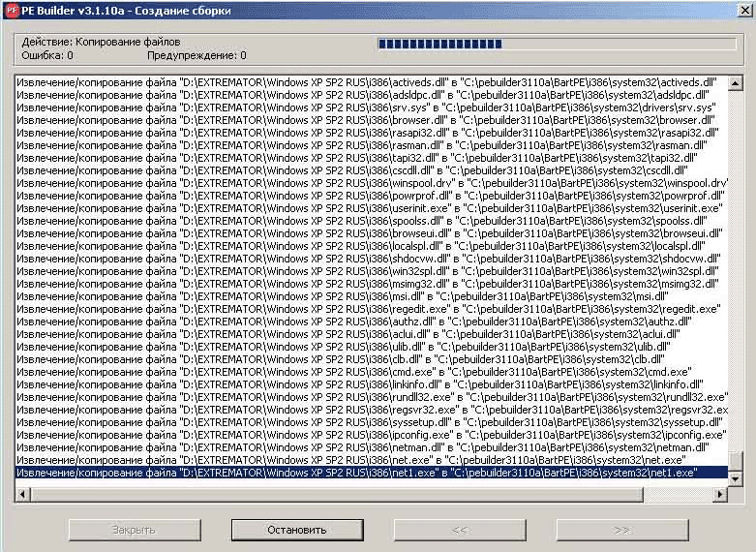Select the log line for msi.dll
This screenshot has height=552, width=756.
[372, 295]
